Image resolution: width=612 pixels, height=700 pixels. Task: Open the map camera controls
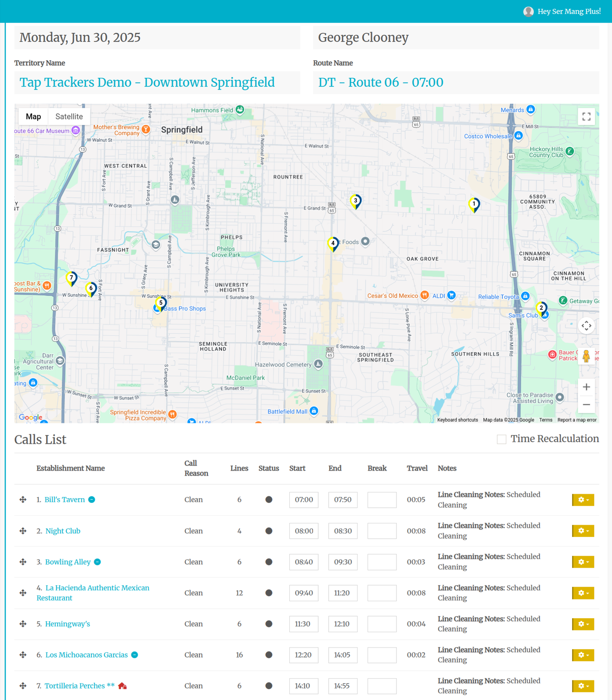pos(586,326)
